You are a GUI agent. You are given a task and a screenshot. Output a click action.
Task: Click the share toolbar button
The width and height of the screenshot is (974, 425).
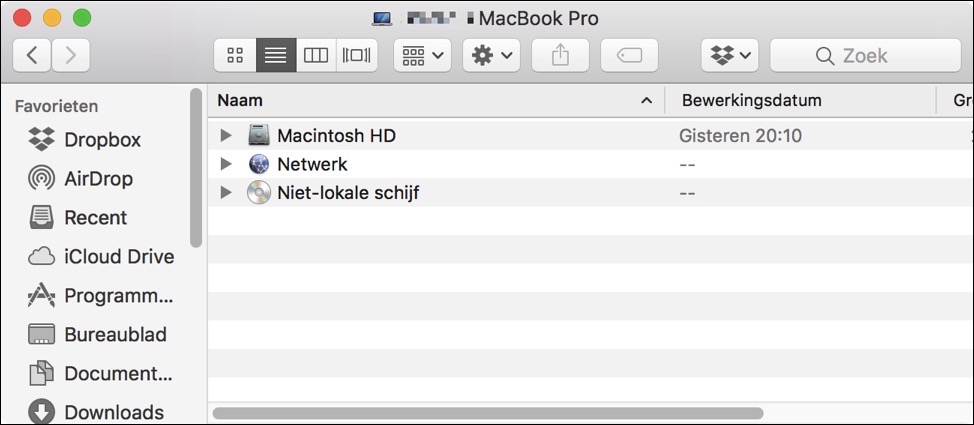560,55
